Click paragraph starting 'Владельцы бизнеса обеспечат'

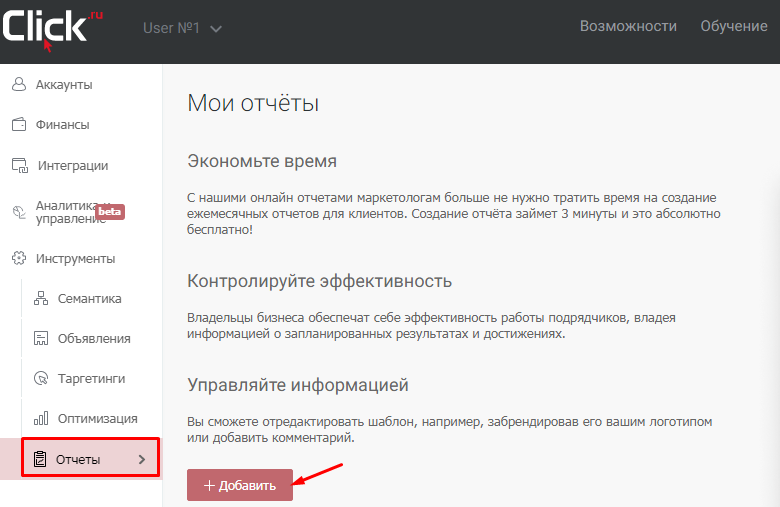431,325
